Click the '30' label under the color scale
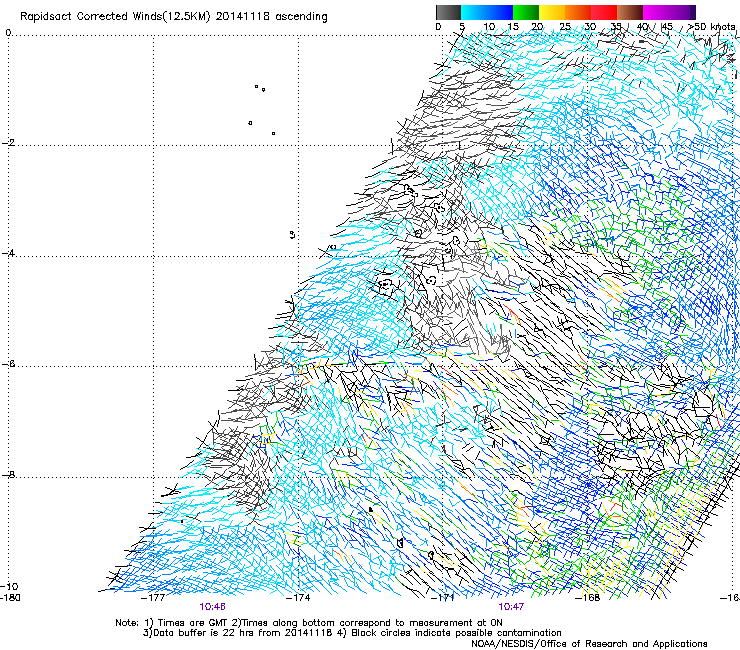The image size is (740, 650). (590, 27)
